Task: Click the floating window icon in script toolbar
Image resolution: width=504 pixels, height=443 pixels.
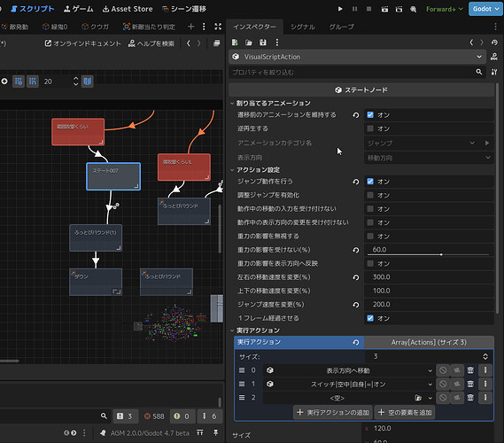Action: coord(217,43)
